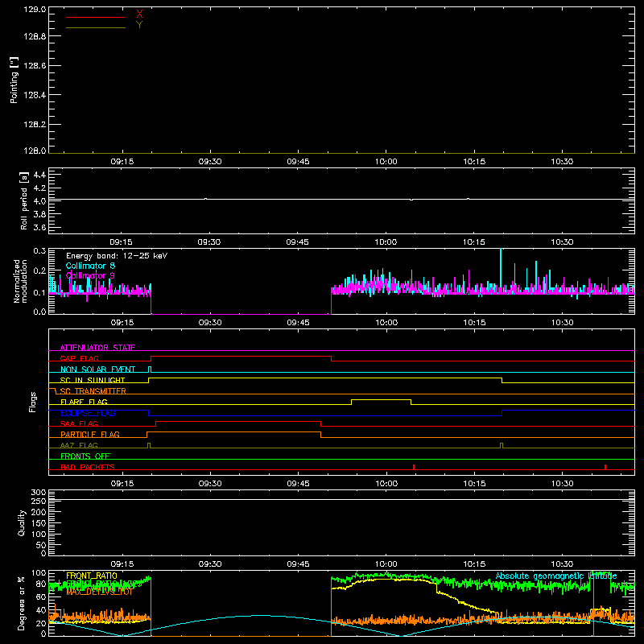Click the 4.4 roll period tick label

tap(39, 175)
